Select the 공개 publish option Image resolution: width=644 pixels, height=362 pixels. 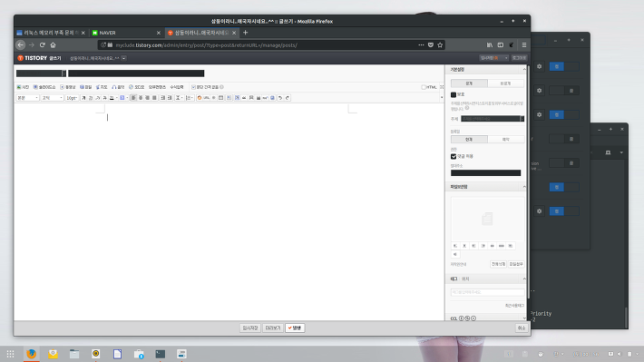[x=469, y=83]
